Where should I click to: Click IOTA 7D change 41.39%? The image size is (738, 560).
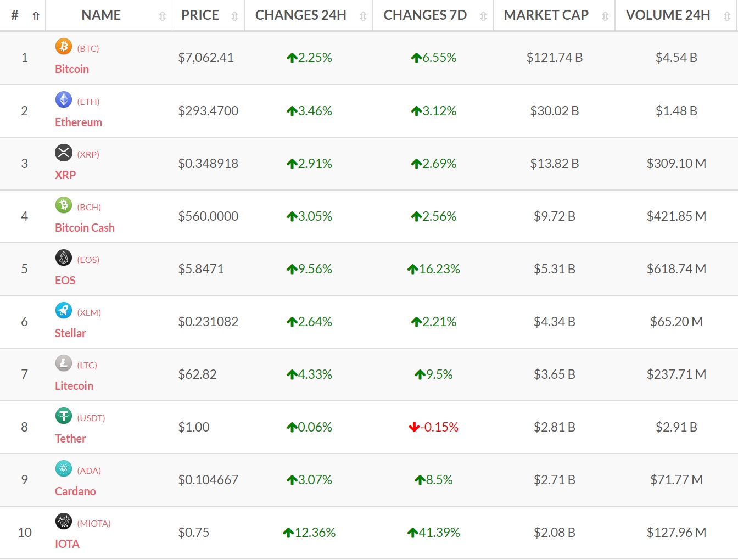433,533
